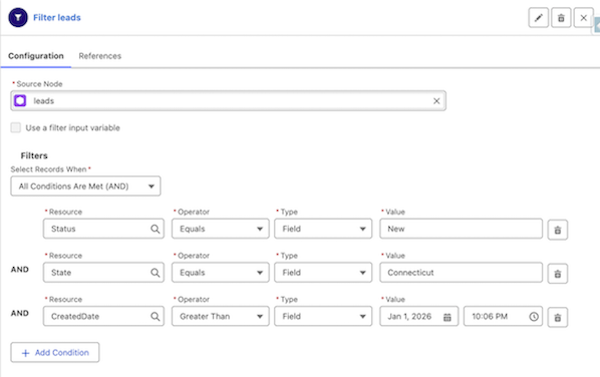
Task: Click the Value field containing Connecticut
Action: pos(461,273)
